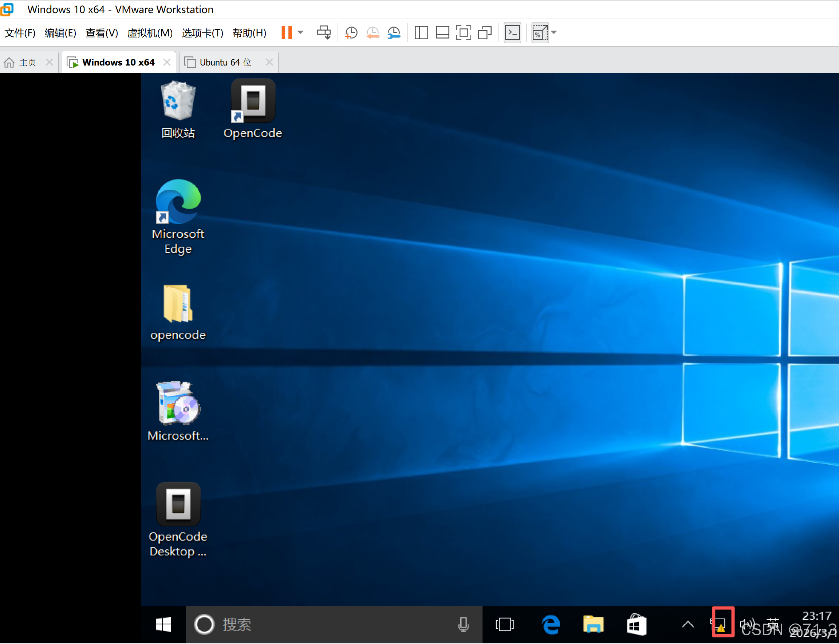Screen dimensions: 839x644
Task: Toggle the library sidebar panel view
Action: [x=421, y=33]
